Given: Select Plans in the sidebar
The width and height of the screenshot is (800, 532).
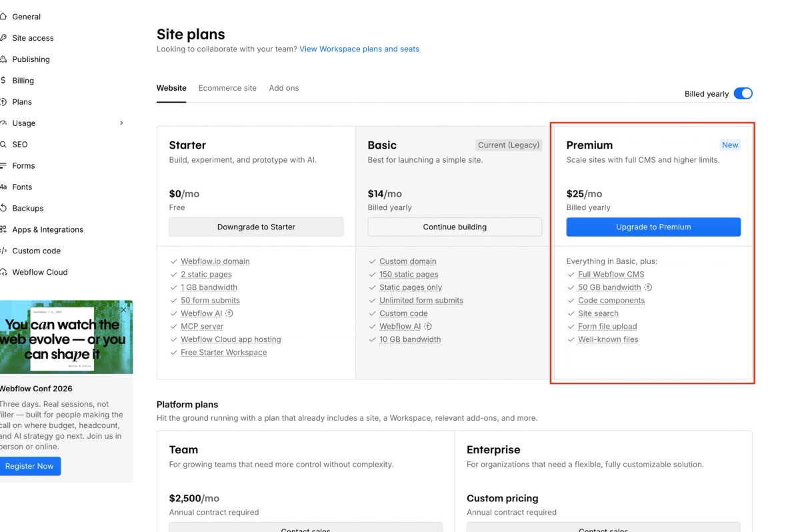Looking at the screenshot, I should [x=22, y=102].
